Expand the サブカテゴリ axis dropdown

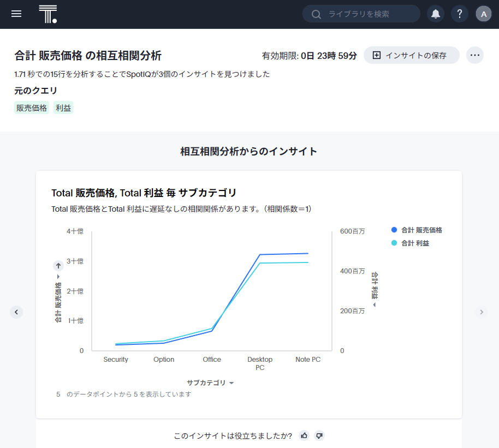(x=210, y=383)
